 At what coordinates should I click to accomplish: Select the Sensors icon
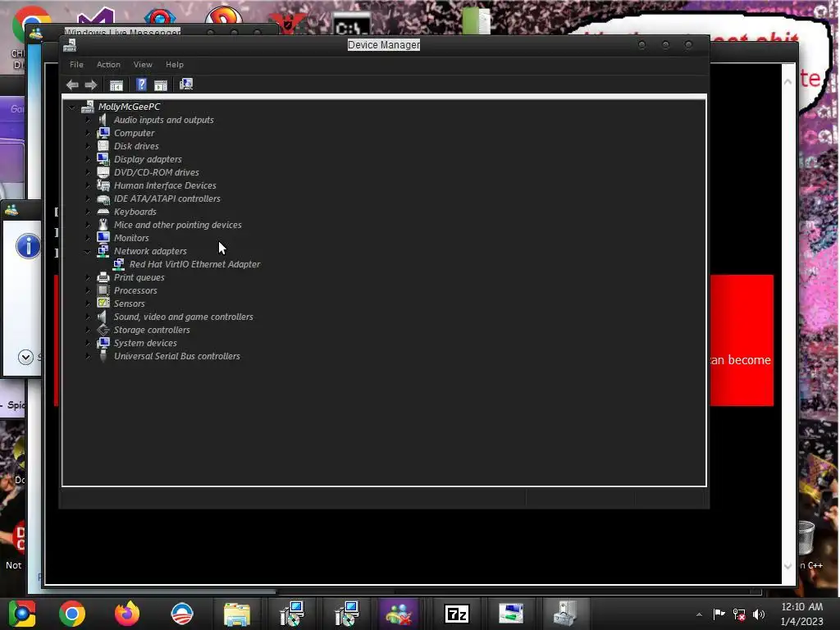tap(103, 304)
